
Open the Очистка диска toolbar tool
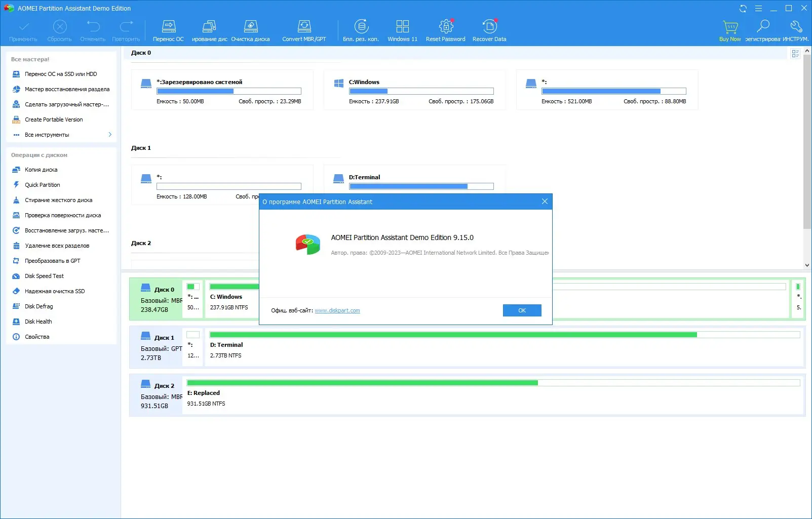coord(250,30)
